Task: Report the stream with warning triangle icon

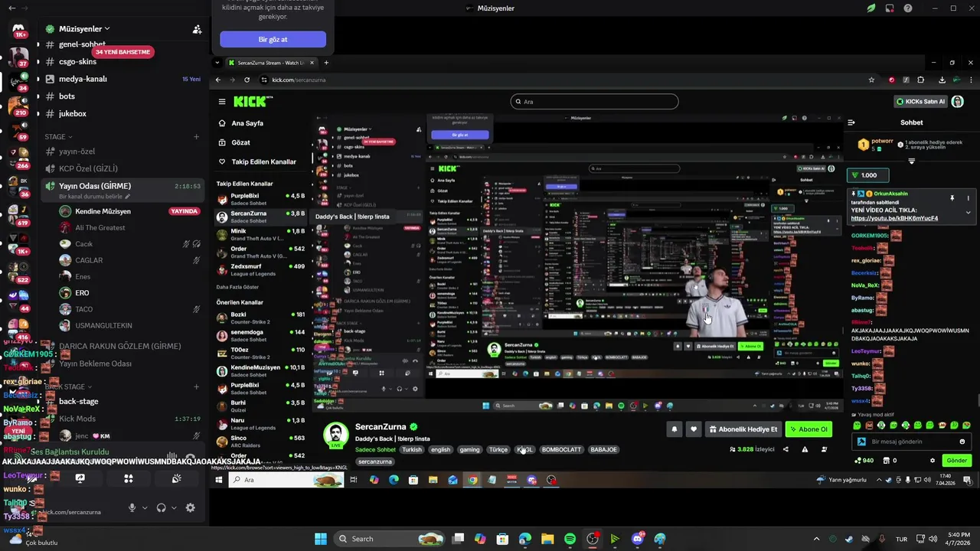Action: coord(805,449)
